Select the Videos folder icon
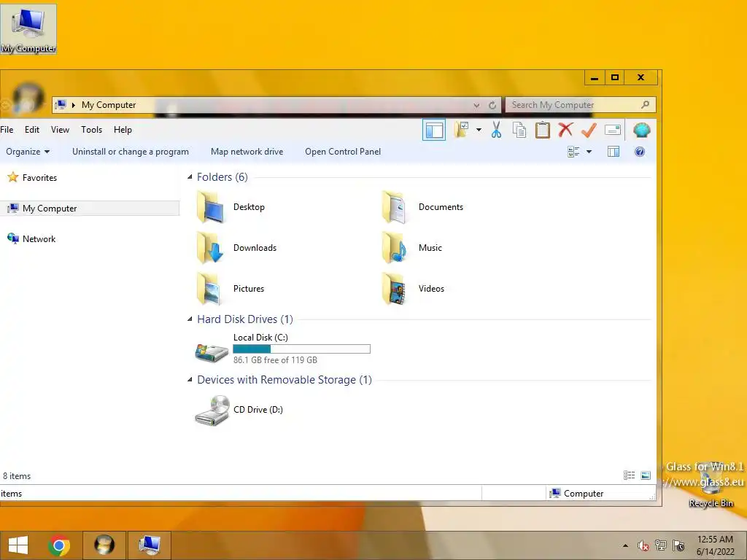 395,289
